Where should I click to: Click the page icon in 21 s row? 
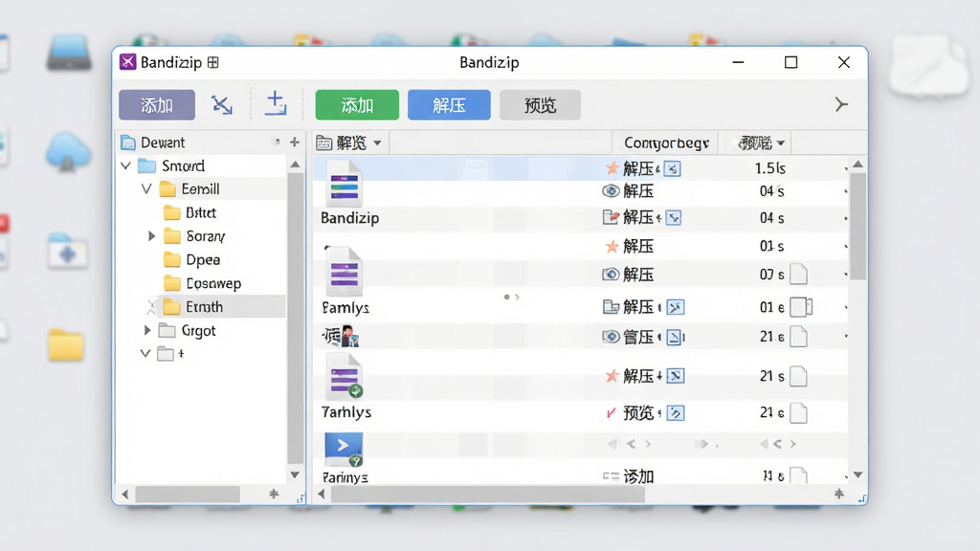pyautogui.click(x=798, y=376)
